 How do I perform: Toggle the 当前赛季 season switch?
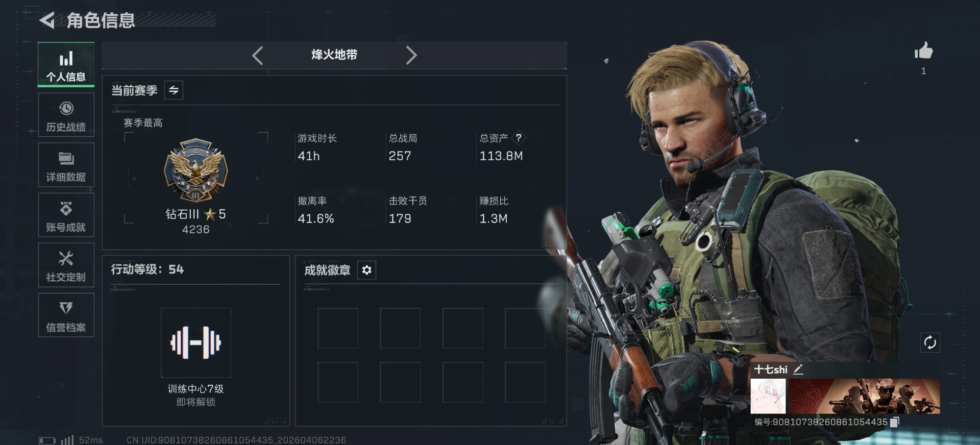(x=174, y=90)
